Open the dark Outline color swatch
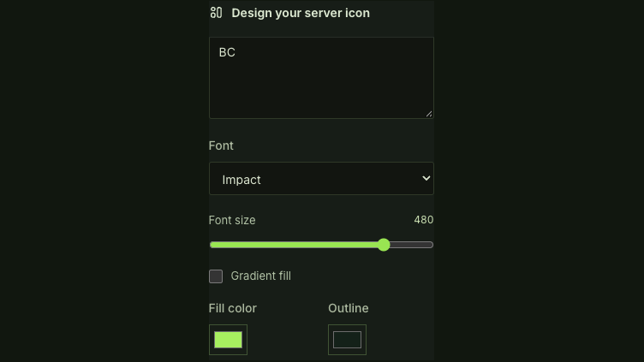644x362 pixels. click(347, 340)
